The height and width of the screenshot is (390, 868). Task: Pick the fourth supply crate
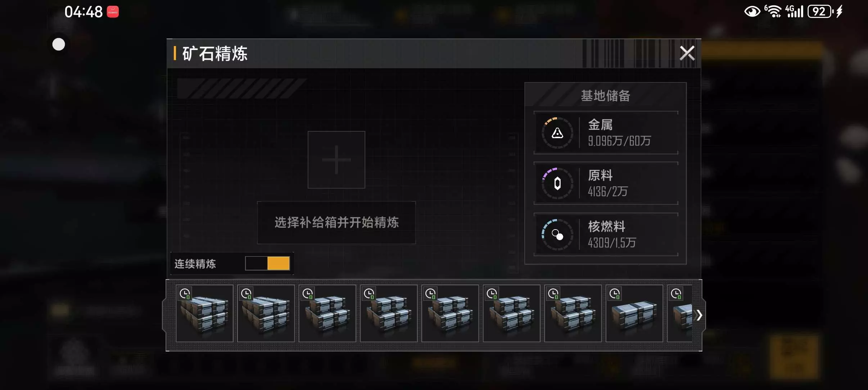pyautogui.click(x=389, y=313)
